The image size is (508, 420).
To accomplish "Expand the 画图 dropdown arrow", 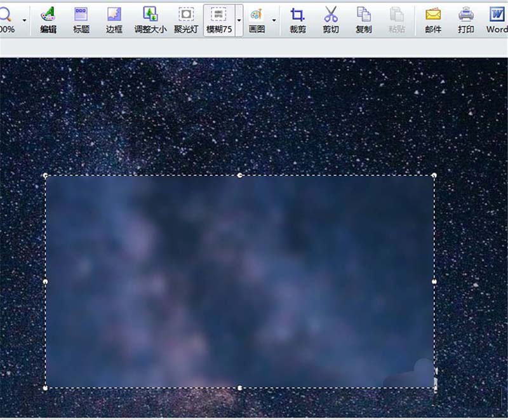I will pos(274,20).
